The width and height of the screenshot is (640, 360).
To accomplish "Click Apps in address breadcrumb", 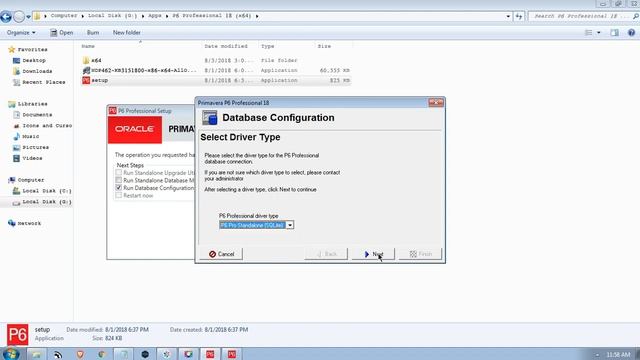I will 155,16.
